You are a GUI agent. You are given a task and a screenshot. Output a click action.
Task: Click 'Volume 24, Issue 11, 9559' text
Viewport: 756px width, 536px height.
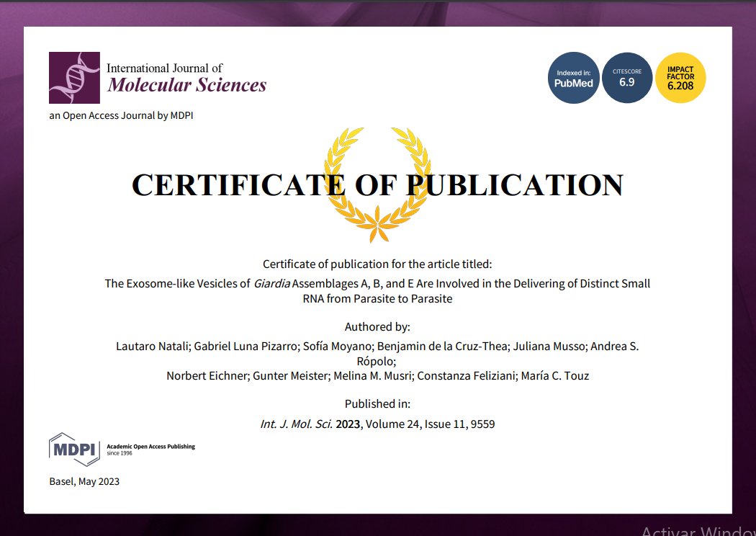(x=430, y=424)
